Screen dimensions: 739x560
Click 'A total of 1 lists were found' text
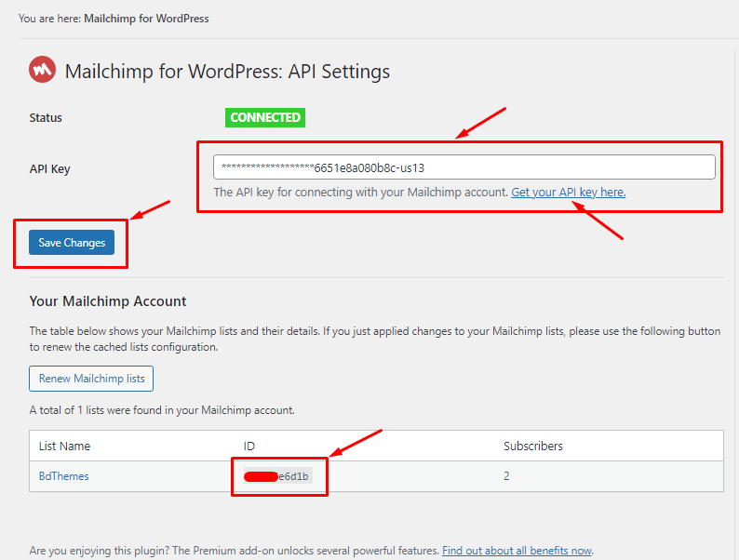pos(162,410)
